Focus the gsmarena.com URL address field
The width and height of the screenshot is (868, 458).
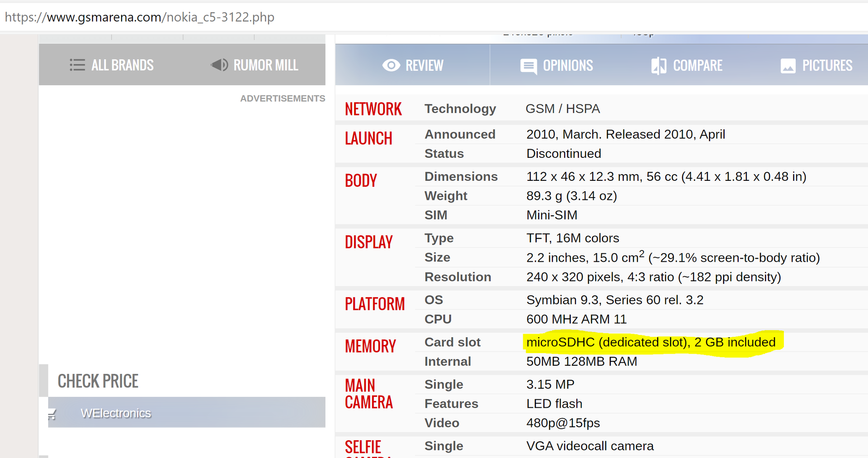[x=140, y=17]
